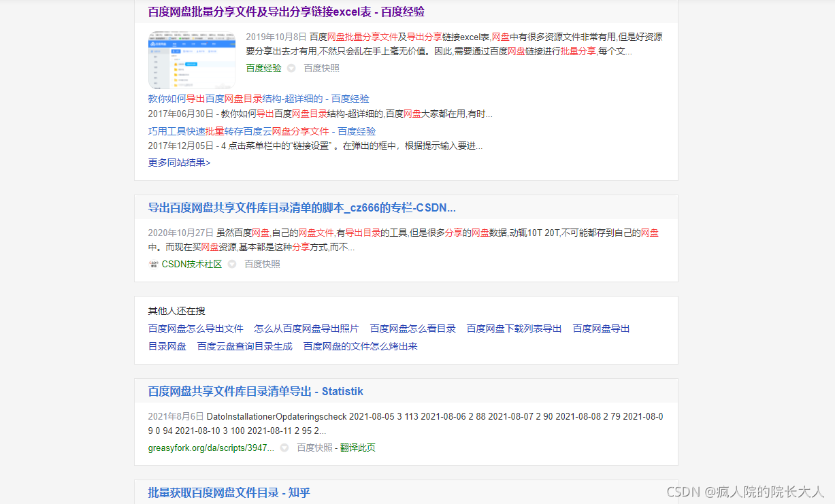Click 翻译此页 link

coord(358,448)
